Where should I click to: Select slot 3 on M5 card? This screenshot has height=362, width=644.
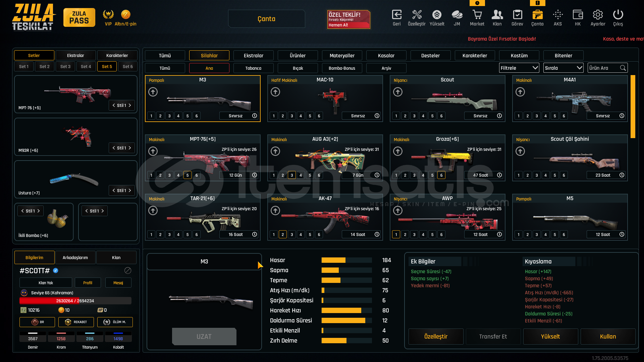tap(537, 235)
